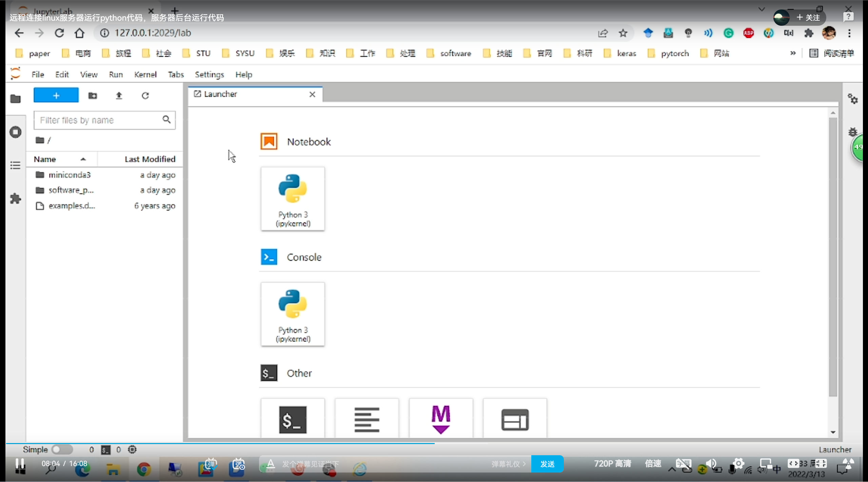Viewport: 868px width, 482px height.
Task: Open the running terminals and kernels sidebar
Action: tap(15, 132)
